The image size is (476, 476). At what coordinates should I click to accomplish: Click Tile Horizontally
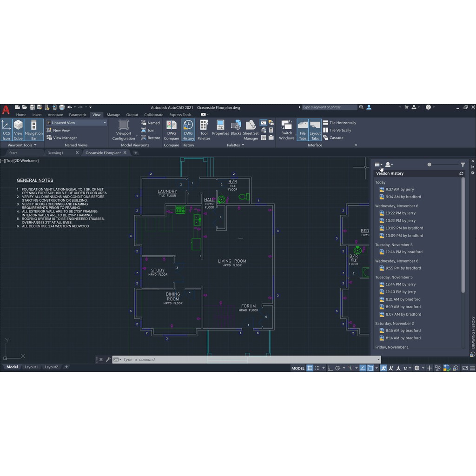[343, 123]
